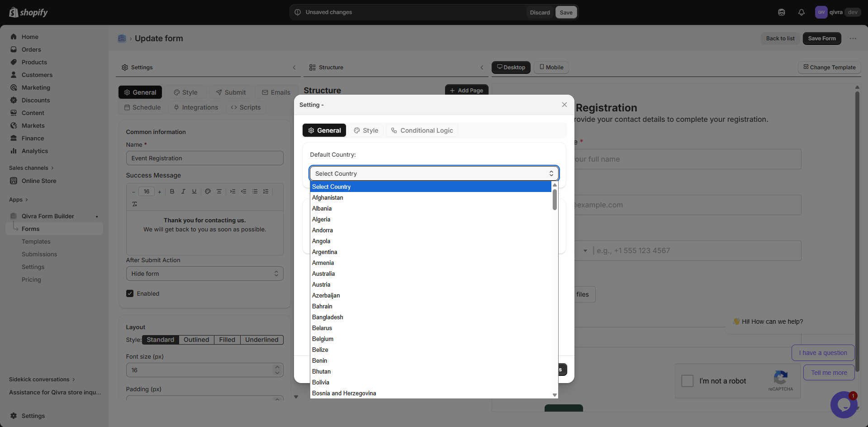Open Templates under Qivra Form Builder

click(x=36, y=241)
